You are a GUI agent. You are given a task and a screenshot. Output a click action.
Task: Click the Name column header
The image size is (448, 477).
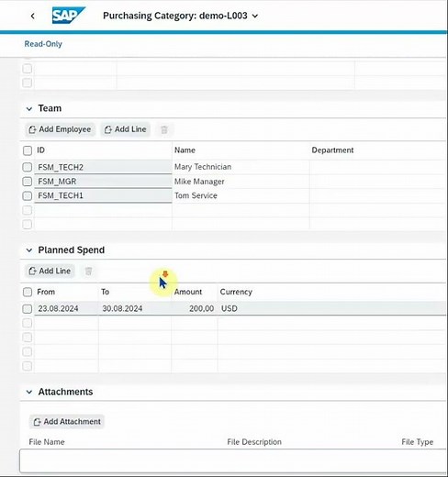[x=185, y=150]
